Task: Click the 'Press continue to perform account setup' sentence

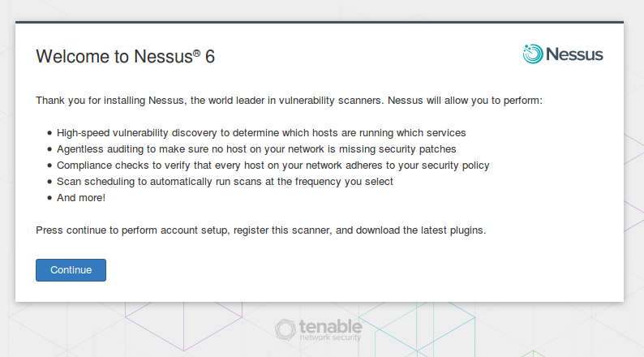Action: coord(261,230)
